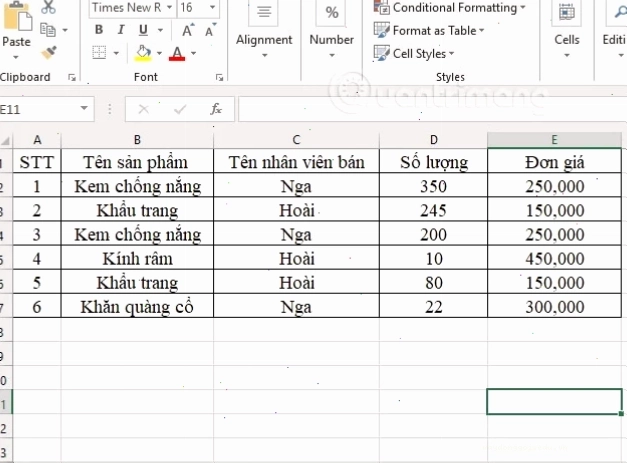Open the Borders dropdown arrow
This screenshot has width=627, height=464.
tap(116, 53)
